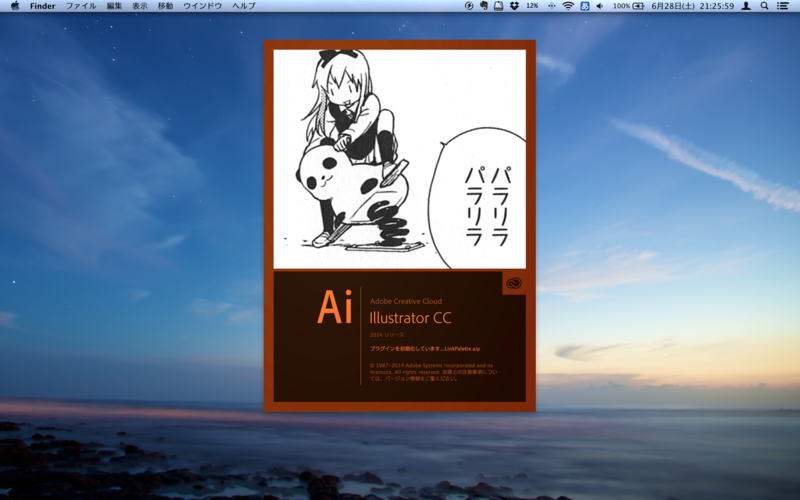This screenshot has width=800, height=500.
Task: Click the date and time 6月28日(土)
Action: click(x=671, y=6)
